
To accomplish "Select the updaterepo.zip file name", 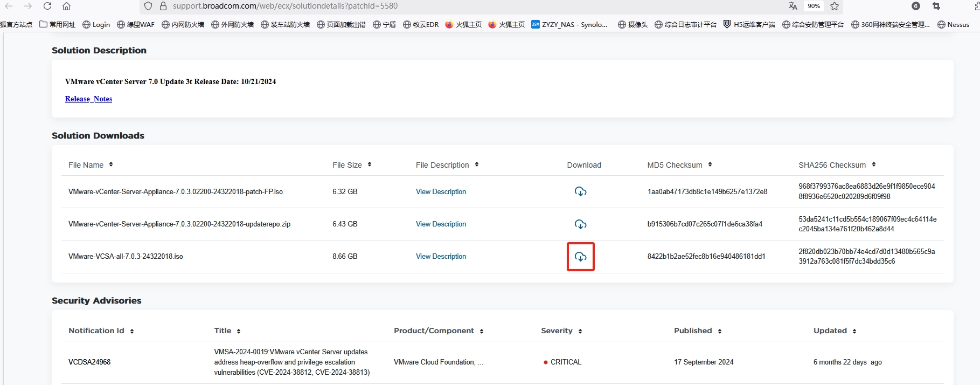I will tap(179, 224).
